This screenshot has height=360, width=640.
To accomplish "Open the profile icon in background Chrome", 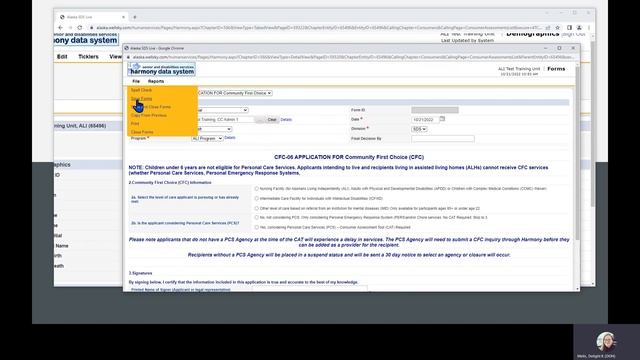I will pos(579,28).
